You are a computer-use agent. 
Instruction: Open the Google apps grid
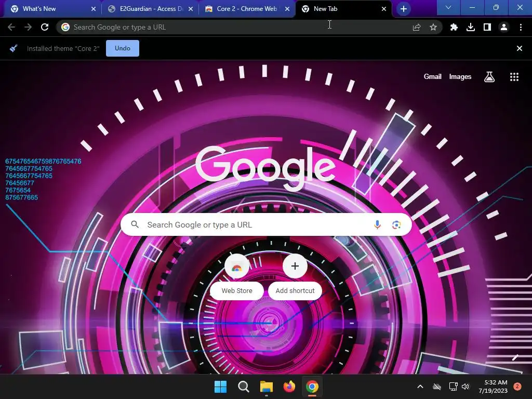coord(514,77)
